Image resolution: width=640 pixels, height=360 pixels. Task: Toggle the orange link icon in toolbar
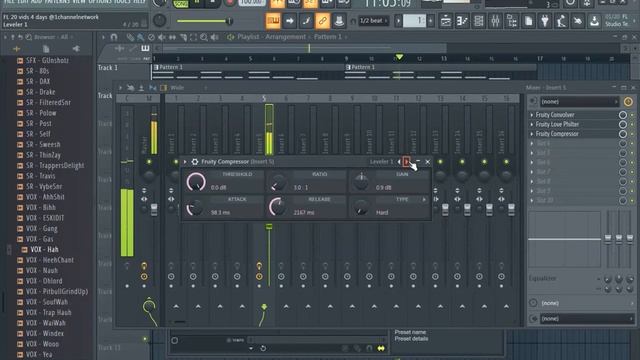pyautogui.click(x=322, y=21)
